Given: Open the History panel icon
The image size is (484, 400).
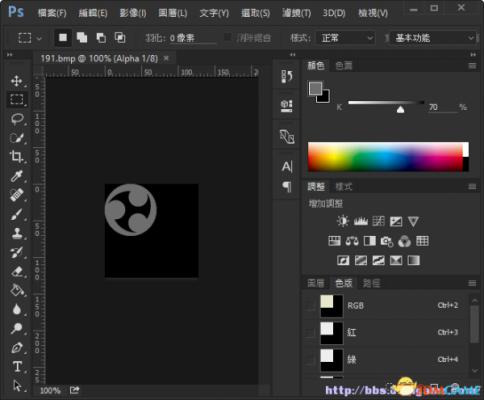Looking at the screenshot, I should (287, 76).
